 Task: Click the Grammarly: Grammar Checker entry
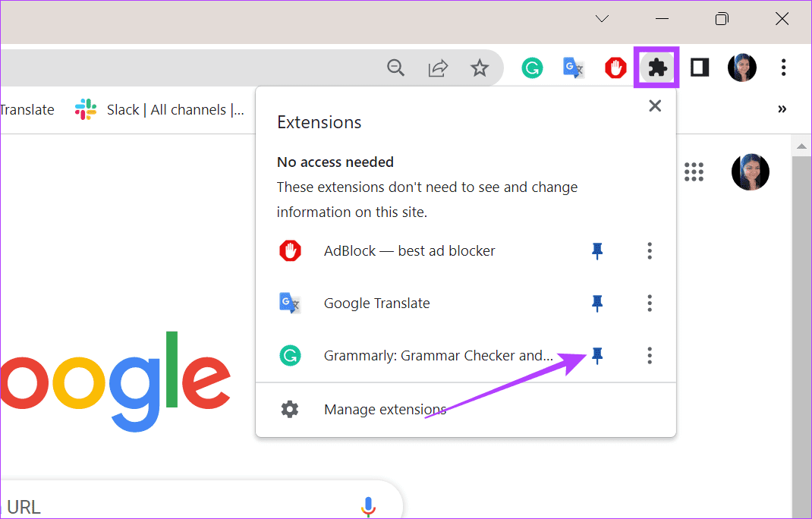pos(438,355)
